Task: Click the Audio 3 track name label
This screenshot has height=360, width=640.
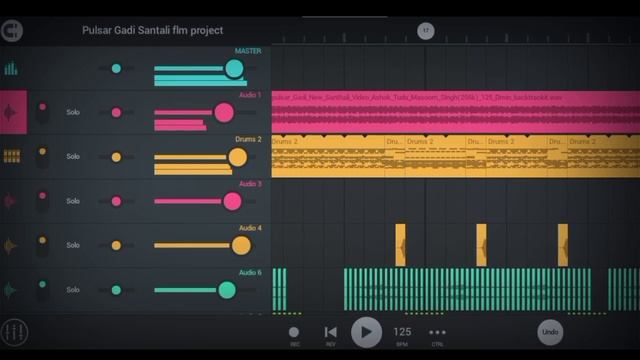Action: coord(250,184)
